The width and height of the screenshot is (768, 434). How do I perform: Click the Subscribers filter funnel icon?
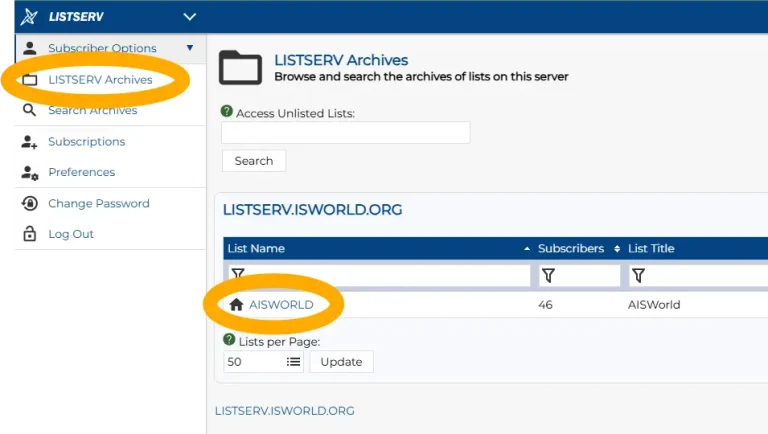549,275
